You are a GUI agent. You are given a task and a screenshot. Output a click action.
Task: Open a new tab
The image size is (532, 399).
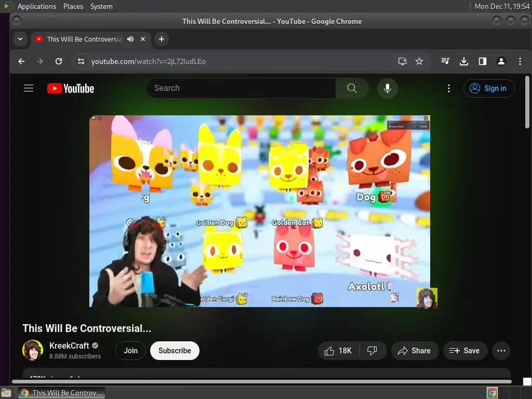click(162, 39)
